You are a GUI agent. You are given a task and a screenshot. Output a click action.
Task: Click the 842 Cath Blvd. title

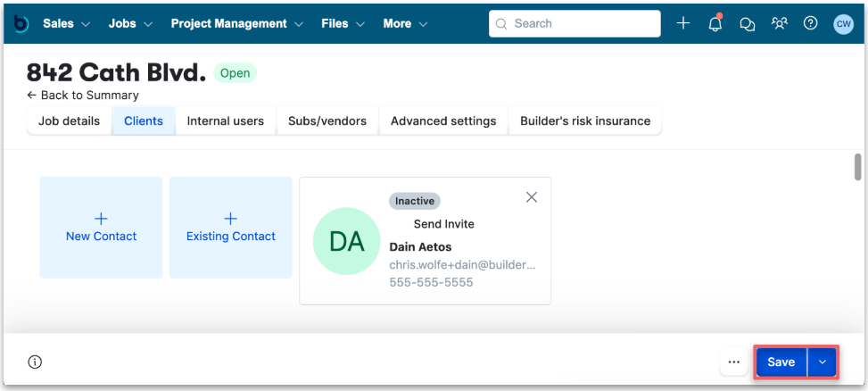tap(116, 72)
